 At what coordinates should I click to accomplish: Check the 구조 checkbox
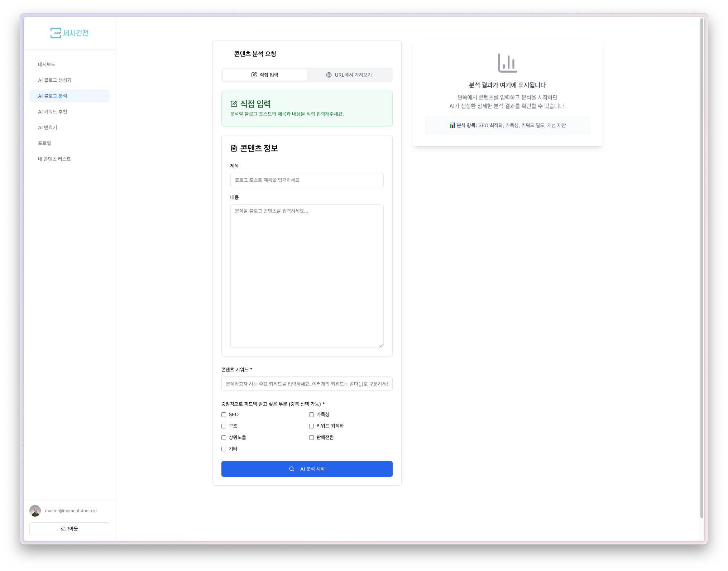tap(224, 426)
